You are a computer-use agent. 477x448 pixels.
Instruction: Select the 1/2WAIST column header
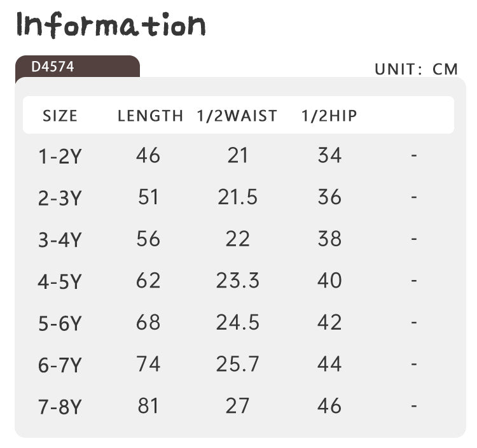click(x=237, y=116)
